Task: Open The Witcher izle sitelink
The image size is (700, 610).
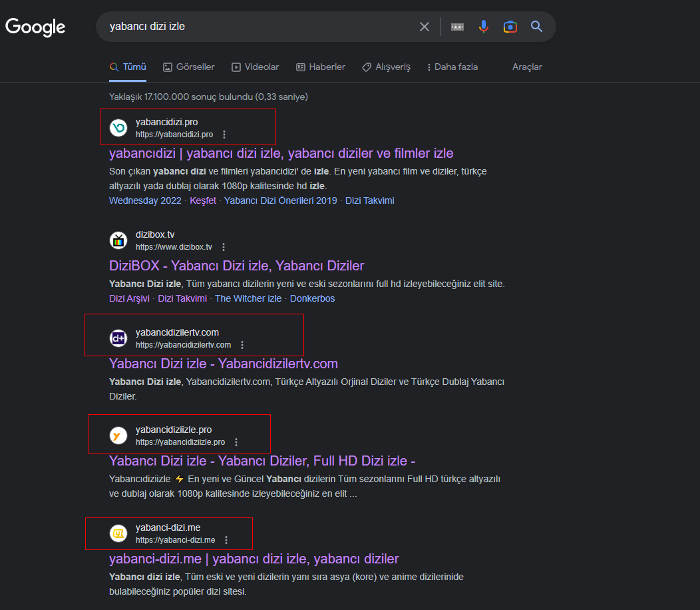Action: pos(248,298)
